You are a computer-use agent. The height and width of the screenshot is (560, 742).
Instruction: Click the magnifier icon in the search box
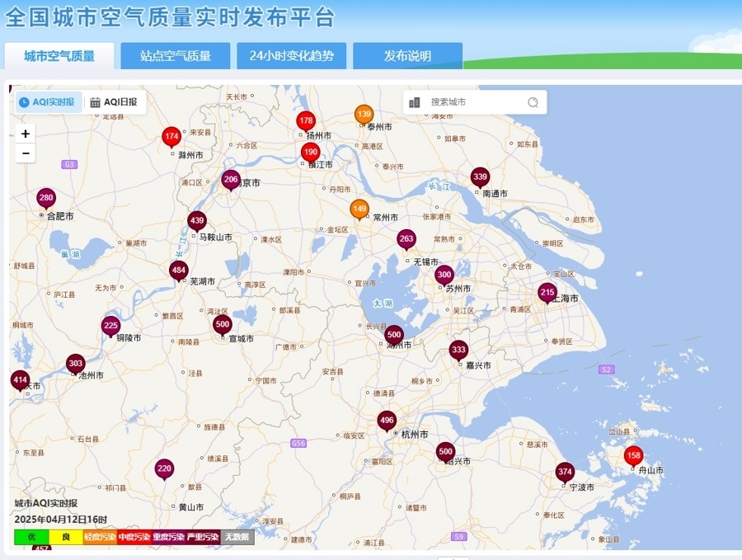pos(534,101)
